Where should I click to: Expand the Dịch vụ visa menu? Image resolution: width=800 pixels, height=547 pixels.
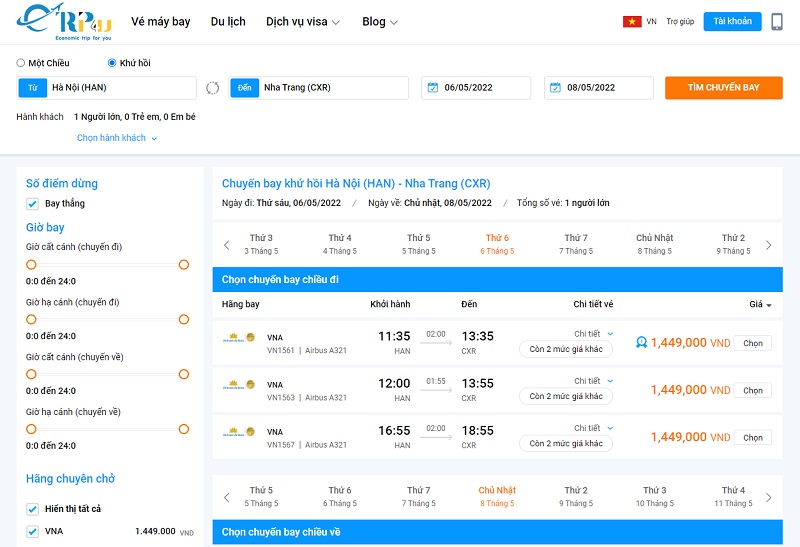coord(303,21)
